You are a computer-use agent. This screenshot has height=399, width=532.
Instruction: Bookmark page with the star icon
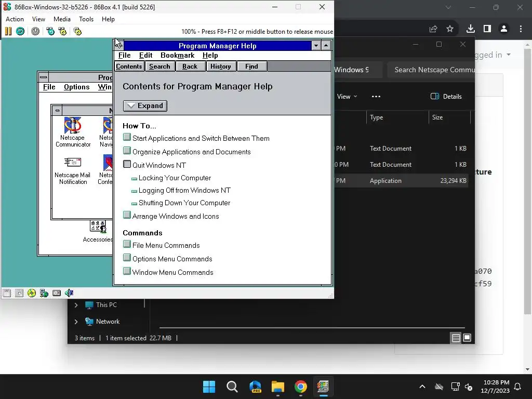pos(450,29)
